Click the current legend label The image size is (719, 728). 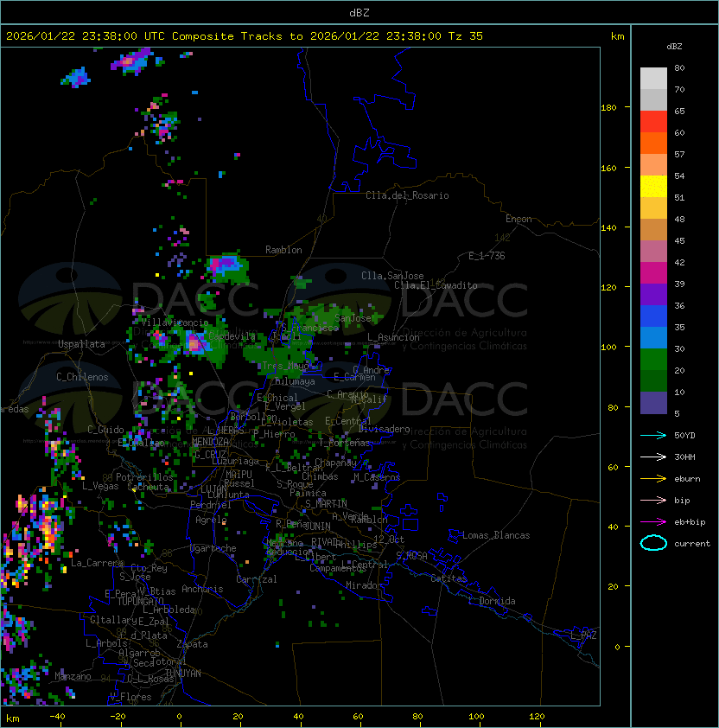click(692, 544)
